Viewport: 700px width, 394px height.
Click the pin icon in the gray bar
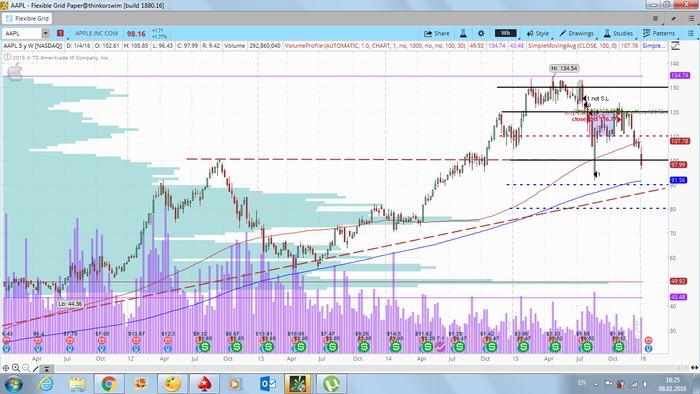(673, 19)
